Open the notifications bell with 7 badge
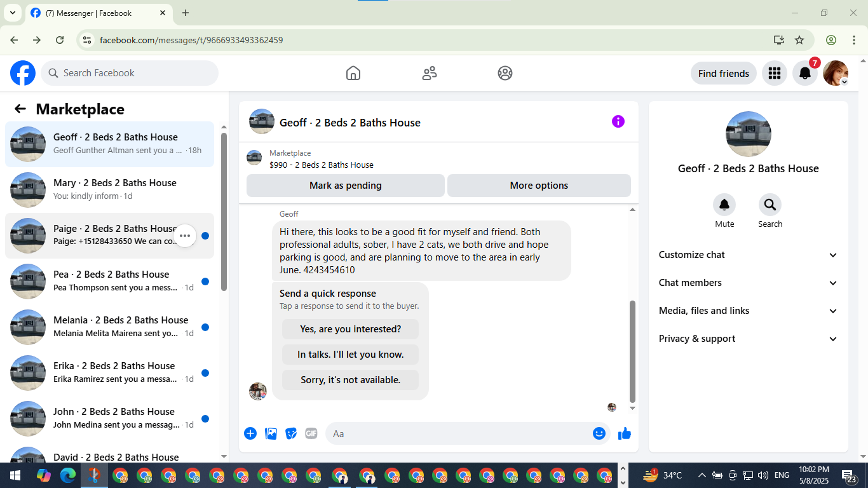This screenshot has height=488, width=868. click(x=805, y=73)
